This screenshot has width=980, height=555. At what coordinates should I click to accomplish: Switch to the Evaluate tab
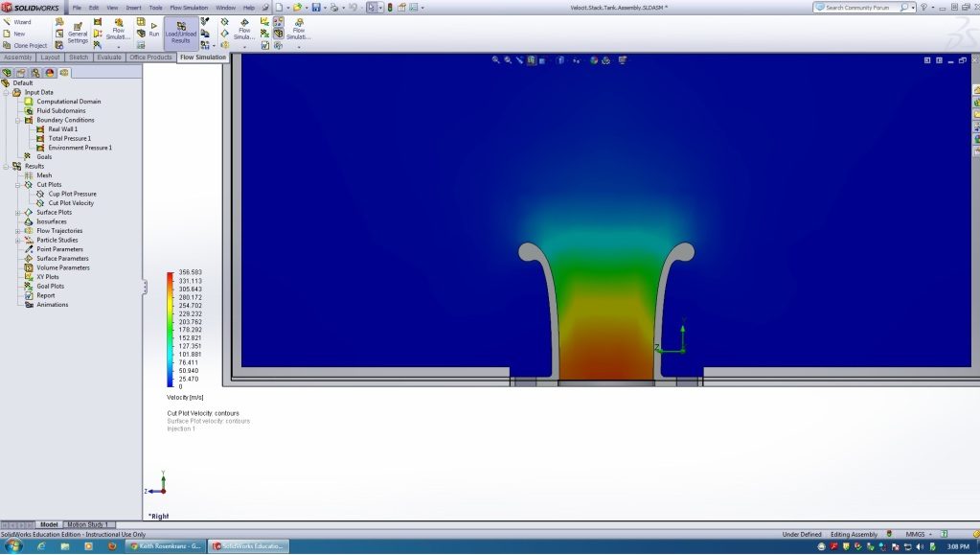coord(109,57)
